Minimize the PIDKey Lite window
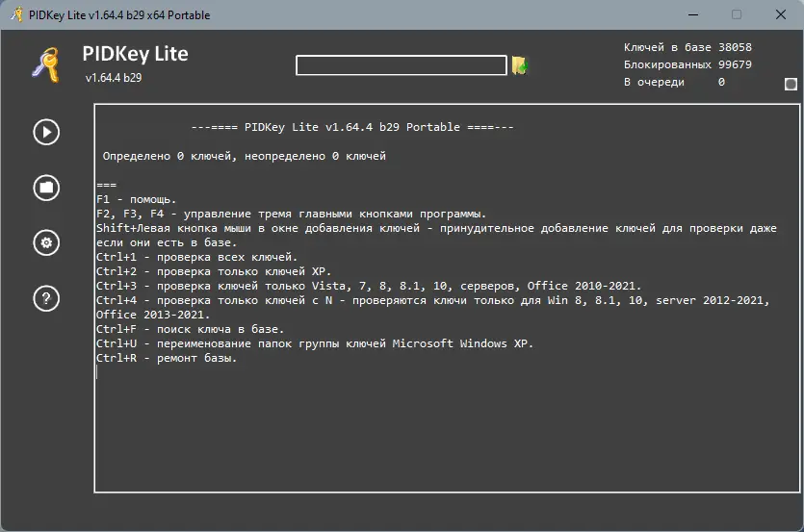The width and height of the screenshot is (804, 532). coord(693,14)
